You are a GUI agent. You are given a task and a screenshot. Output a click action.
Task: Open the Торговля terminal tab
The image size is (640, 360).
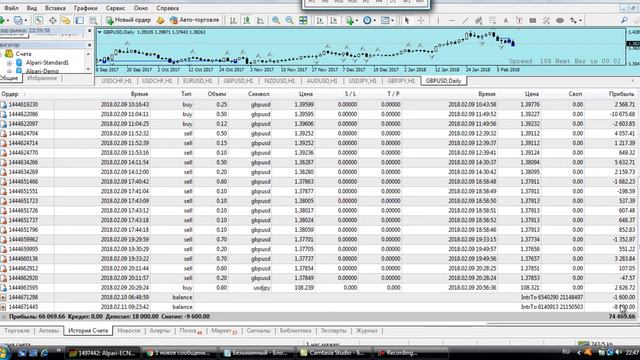(x=17, y=331)
